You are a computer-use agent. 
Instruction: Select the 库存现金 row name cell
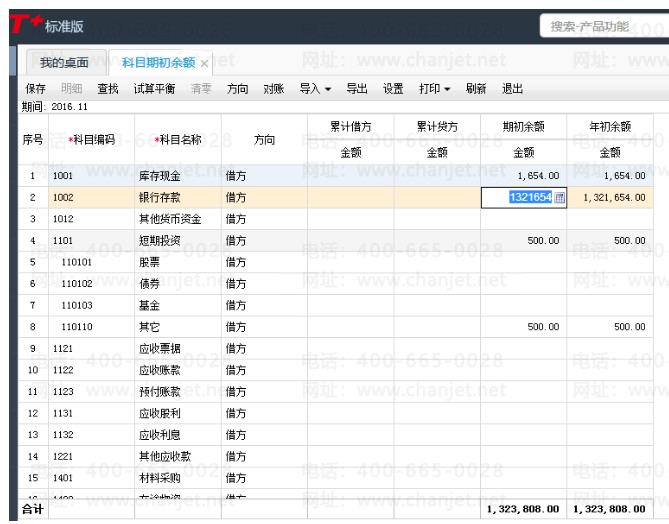159,176
